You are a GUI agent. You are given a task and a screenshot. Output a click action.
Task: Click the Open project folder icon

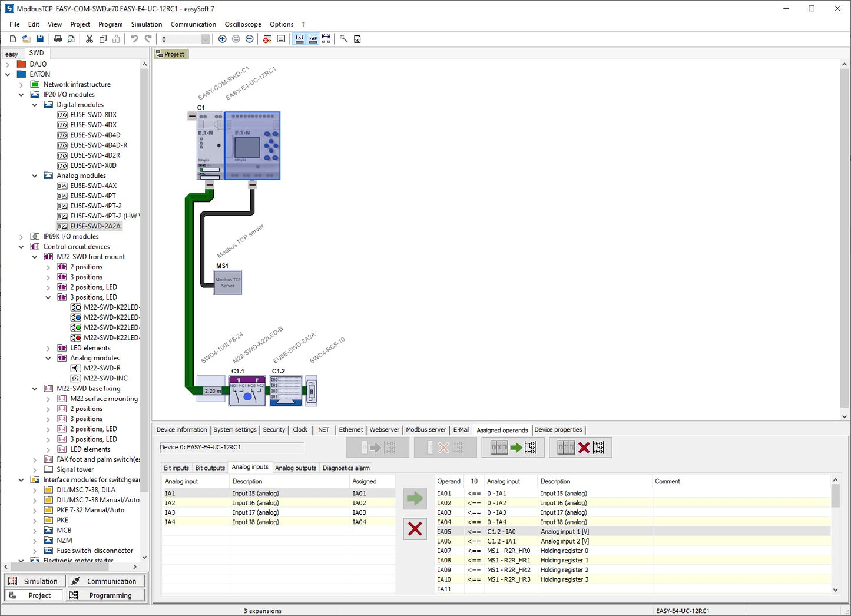point(26,39)
